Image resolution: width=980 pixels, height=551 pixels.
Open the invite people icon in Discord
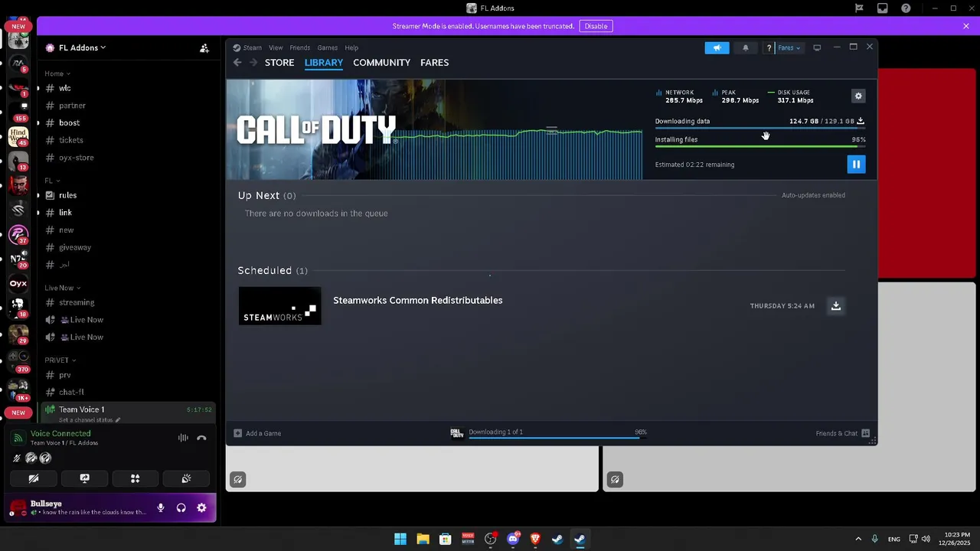click(x=204, y=47)
